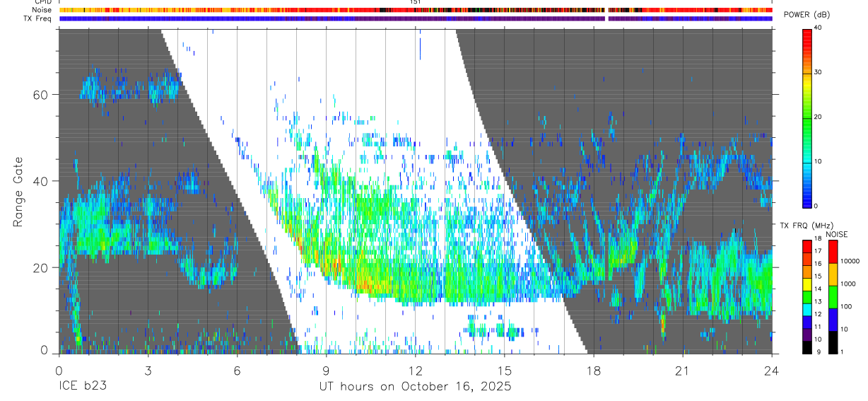868x401 pixels.
Task: Click the 12 tick on the TX FRQ legend
Action: click(818, 315)
